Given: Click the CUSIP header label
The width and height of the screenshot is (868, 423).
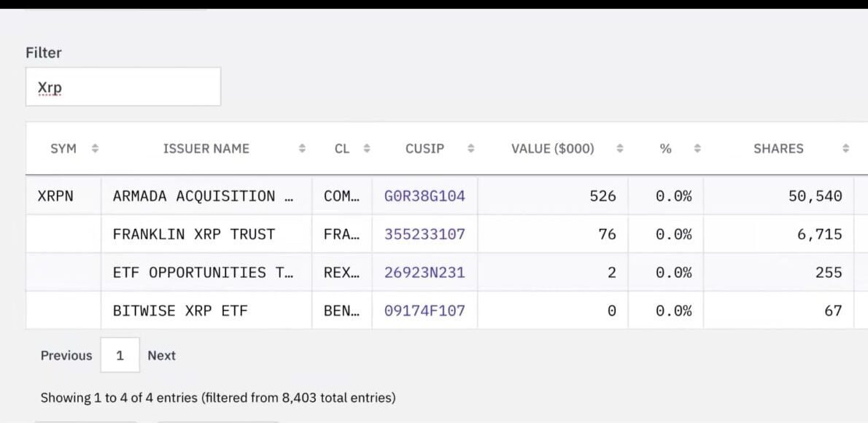Looking at the screenshot, I should click(425, 148).
